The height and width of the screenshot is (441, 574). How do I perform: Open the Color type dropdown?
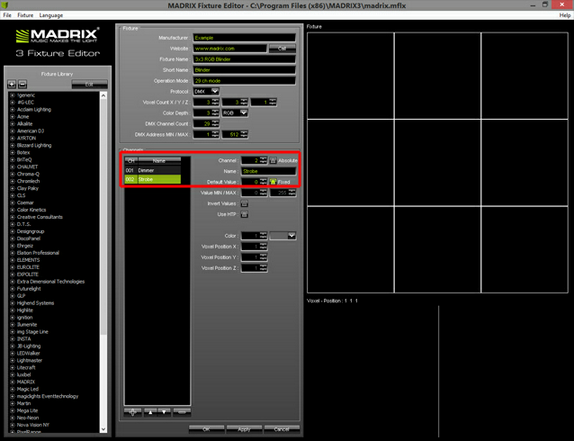pos(283,236)
